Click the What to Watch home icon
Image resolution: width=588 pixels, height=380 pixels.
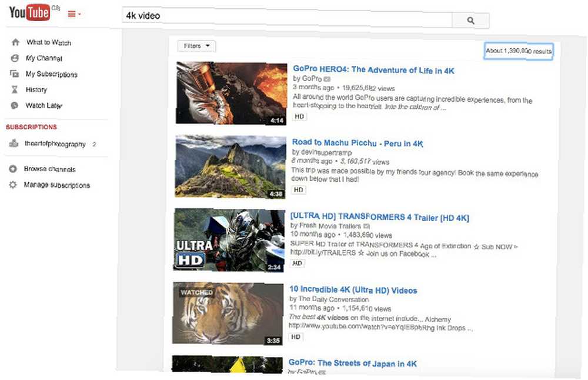15,42
